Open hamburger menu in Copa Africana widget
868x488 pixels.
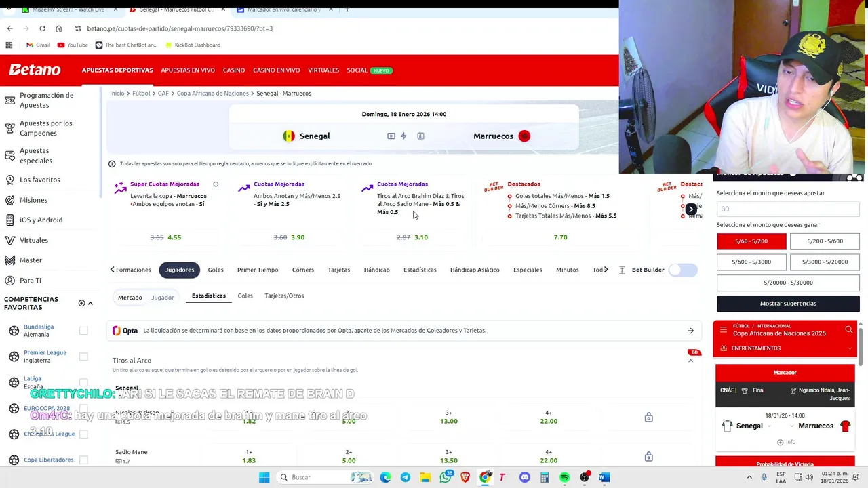(x=724, y=330)
